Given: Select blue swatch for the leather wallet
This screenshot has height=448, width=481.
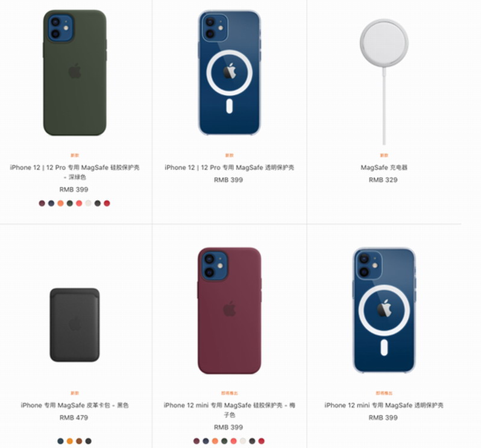Looking at the screenshot, I should click(60, 441).
